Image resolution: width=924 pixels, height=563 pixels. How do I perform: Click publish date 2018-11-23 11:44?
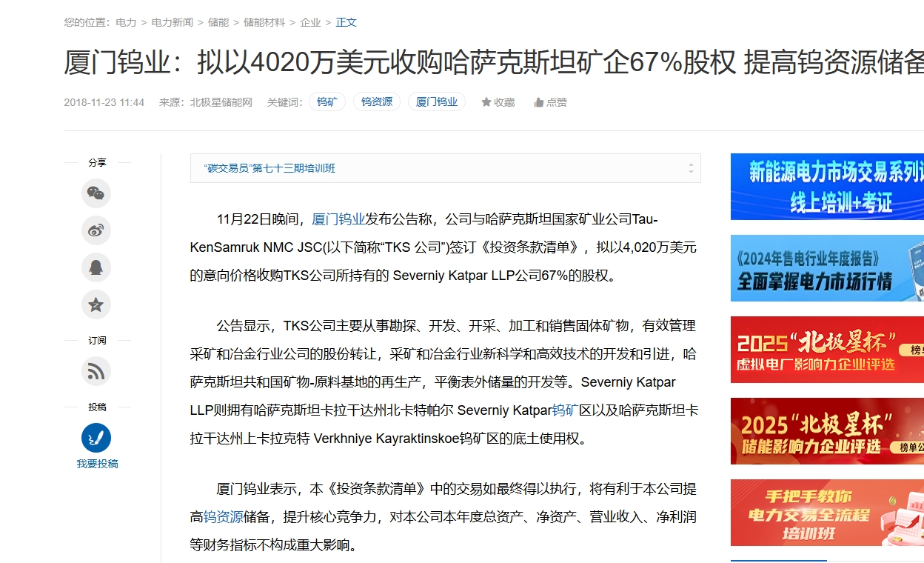(x=104, y=102)
